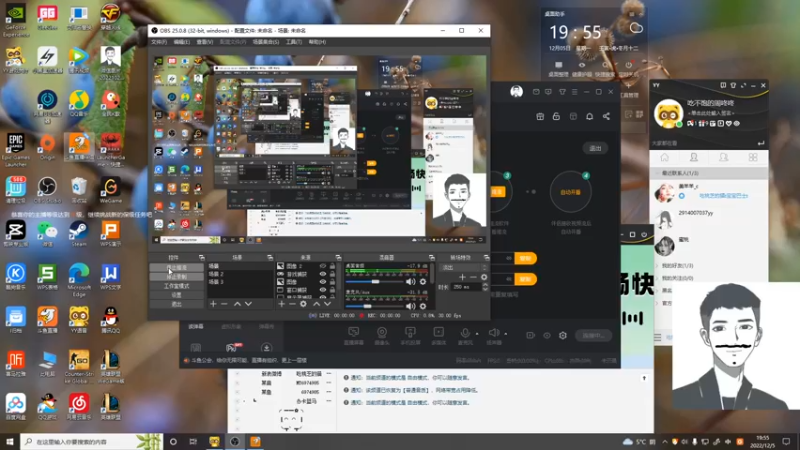The height and width of the screenshot is (450, 800).
Task: Increase transition duration with stepper up arrow
Action: point(485,285)
